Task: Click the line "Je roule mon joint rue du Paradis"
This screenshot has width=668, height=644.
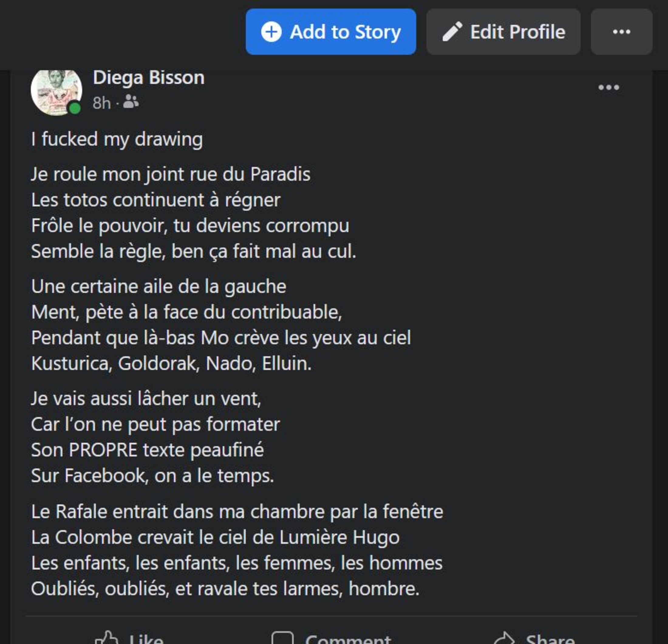Action: click(x=171, y=174)
